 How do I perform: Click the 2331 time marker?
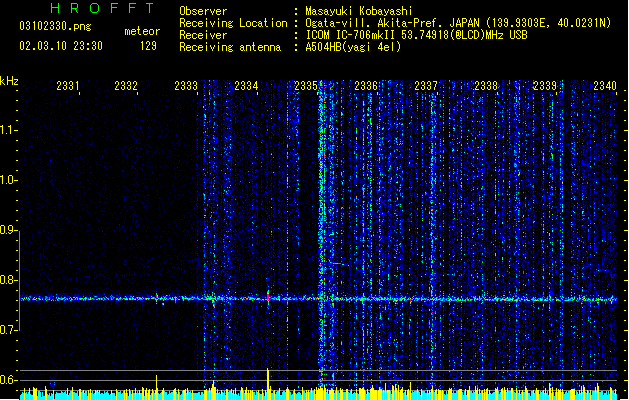(67, 85)
